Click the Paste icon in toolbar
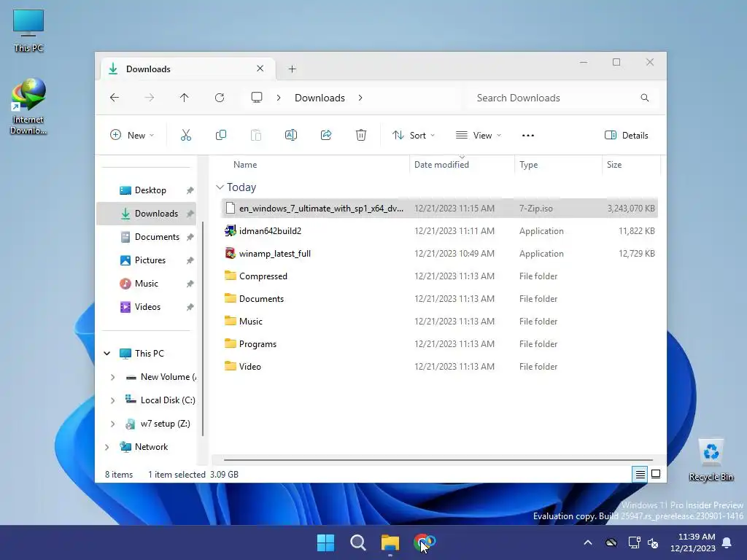747x560 pixels. click(x=256, y=135)
